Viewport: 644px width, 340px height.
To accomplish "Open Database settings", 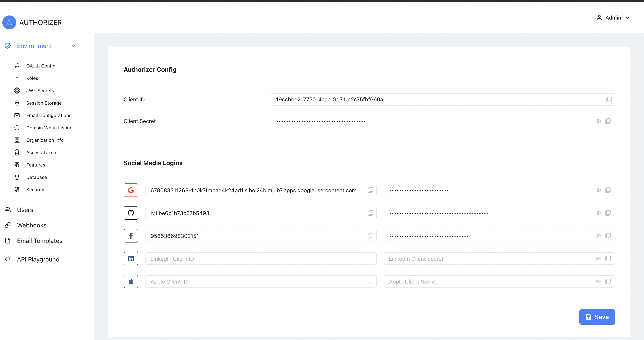I will point(37,177).
